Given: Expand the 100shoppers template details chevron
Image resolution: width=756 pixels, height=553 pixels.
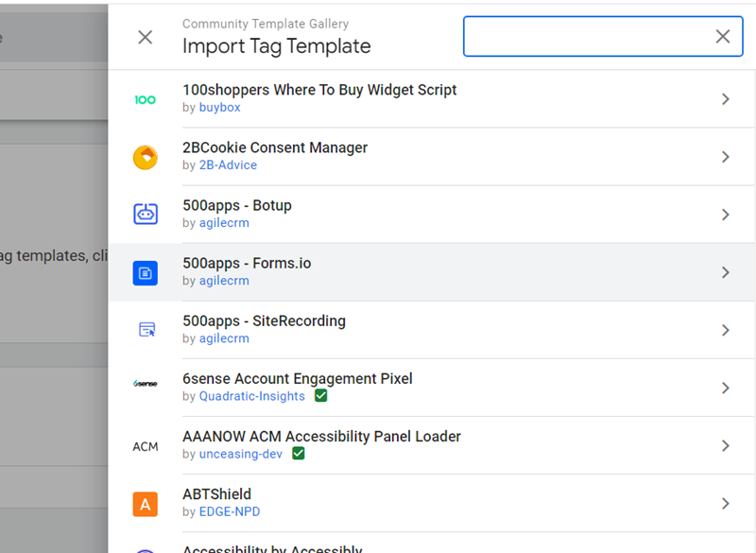Looking at the screenshot, I should 726,98.
